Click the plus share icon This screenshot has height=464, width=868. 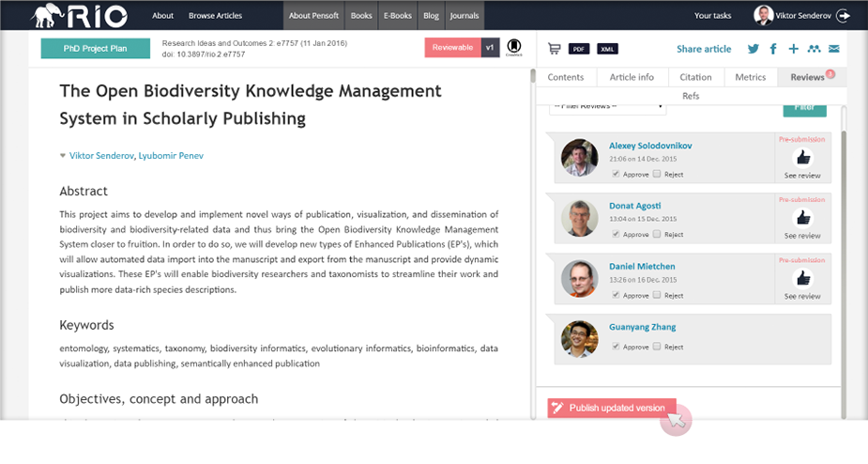pyautogui.click(x=793, y=49)
